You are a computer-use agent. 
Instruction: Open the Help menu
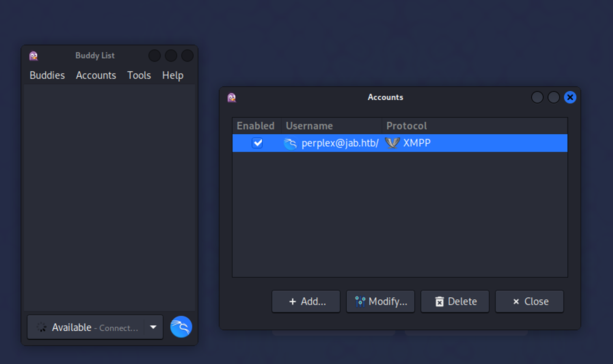(x=173, y=75)
